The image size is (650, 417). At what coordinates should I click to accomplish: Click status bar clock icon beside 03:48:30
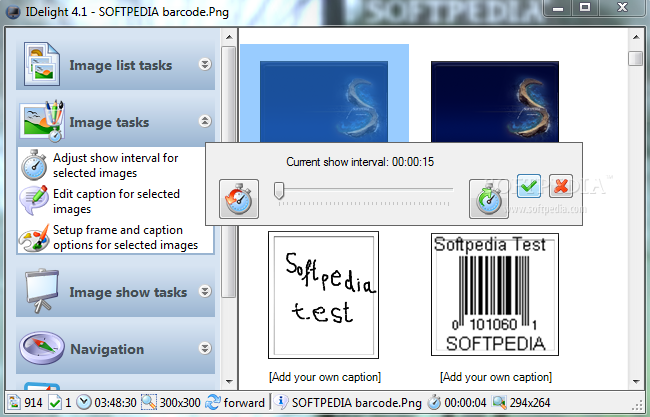coord(84,402)
